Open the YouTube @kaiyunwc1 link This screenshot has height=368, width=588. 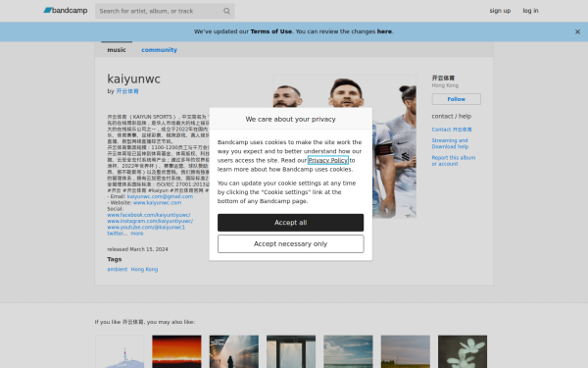click(x=146, y=228)
